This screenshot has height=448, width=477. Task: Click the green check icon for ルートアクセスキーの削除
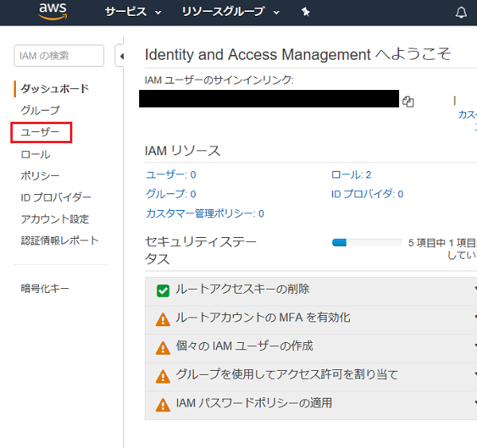163,290
